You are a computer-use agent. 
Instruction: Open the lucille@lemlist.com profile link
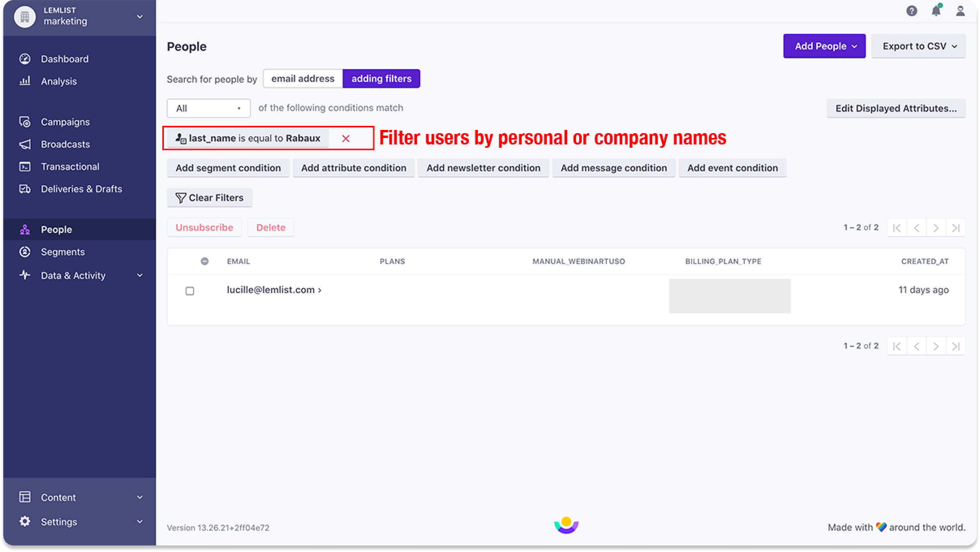tap(271, 290)
